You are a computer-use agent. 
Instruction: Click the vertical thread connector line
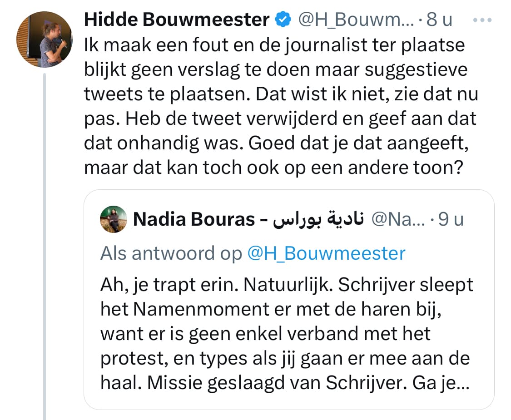[45, 247]
